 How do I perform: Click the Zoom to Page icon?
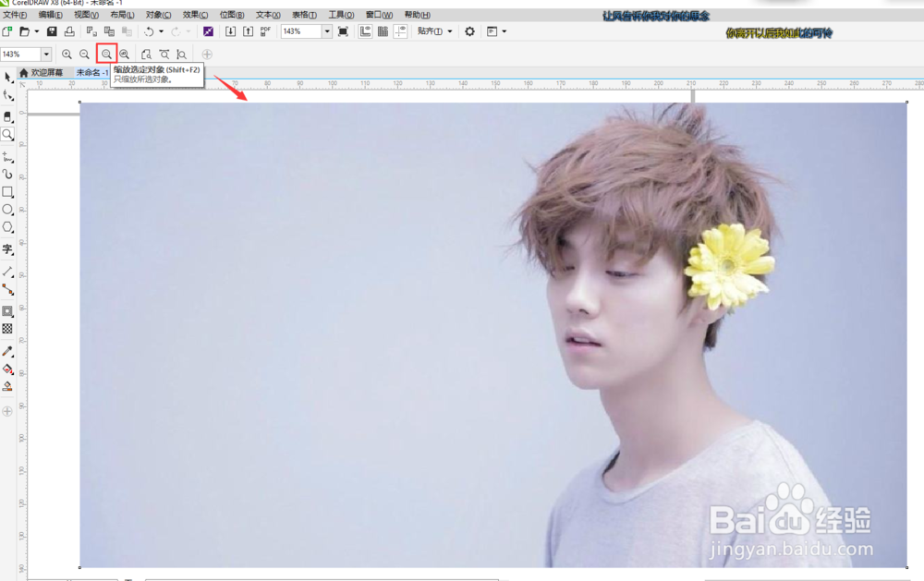coord(146,54)
